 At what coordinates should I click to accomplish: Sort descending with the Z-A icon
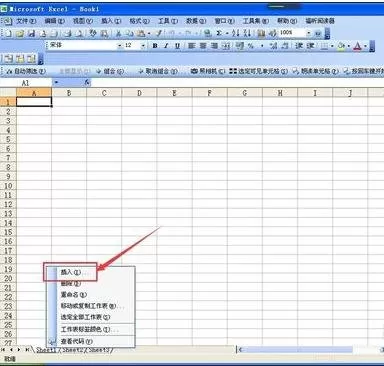(247, 33)
